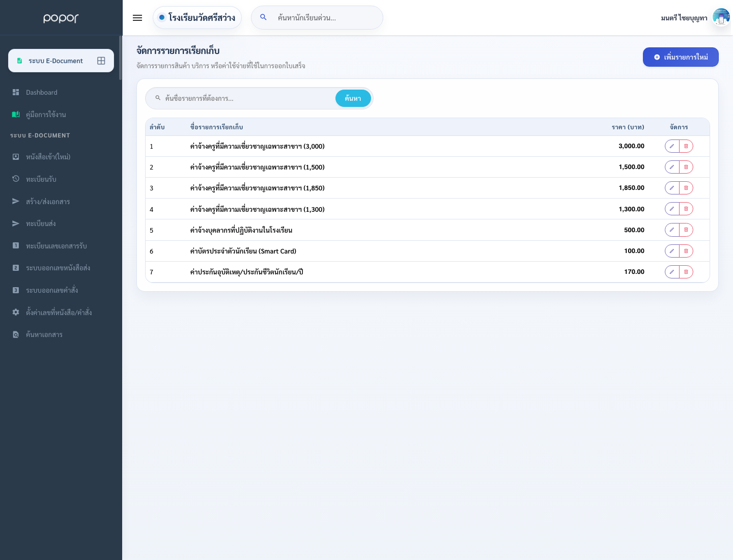Select ทะเบียนรับ in sidebar
Image resolution: width=733 pixels, height=560 pixels.
point(61,179)
